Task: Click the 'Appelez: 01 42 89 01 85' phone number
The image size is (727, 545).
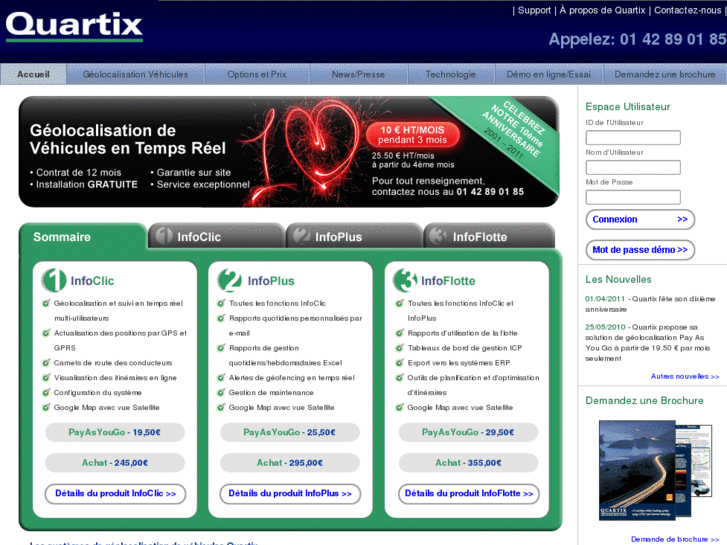Action: click(x=638, y=39)
